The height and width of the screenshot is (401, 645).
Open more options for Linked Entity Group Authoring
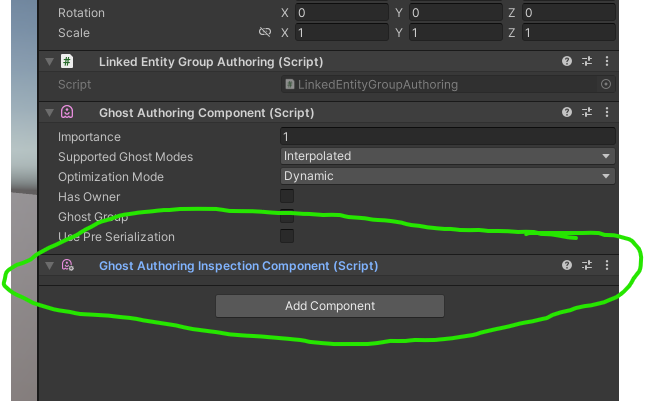pos(606,62)
